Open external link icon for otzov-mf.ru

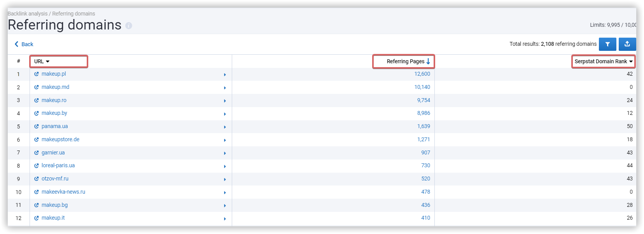click(x=37, y=179)
